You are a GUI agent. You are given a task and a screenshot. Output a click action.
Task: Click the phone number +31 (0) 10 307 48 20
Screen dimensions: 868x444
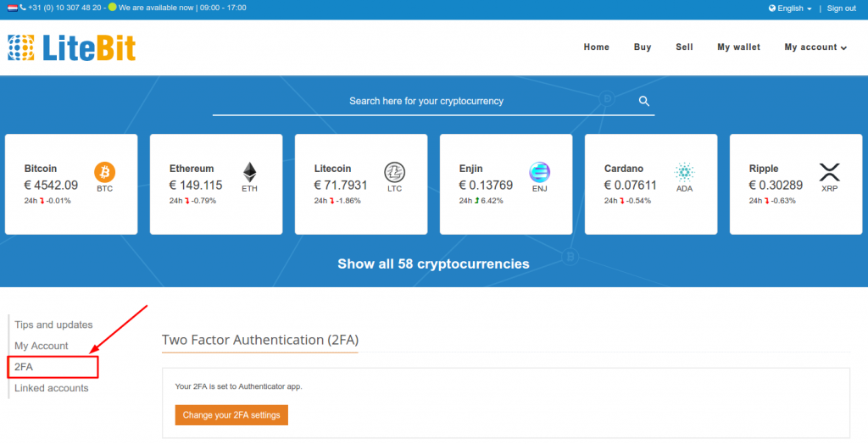point(64,8)
